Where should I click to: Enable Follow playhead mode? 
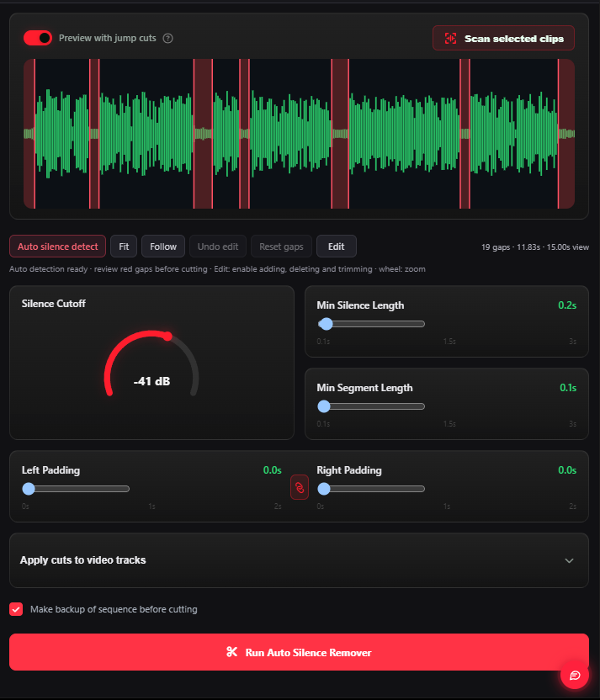click(x=163, y=247)
